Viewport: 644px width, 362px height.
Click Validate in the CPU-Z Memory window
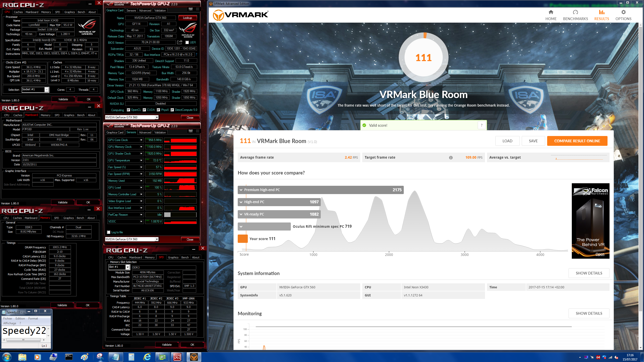point(62,305)
